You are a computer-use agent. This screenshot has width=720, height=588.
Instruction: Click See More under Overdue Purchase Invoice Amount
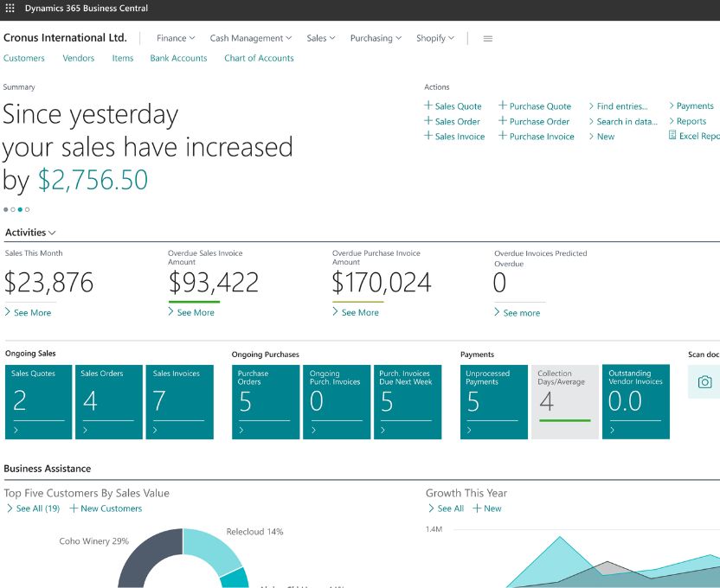[356, 312]
